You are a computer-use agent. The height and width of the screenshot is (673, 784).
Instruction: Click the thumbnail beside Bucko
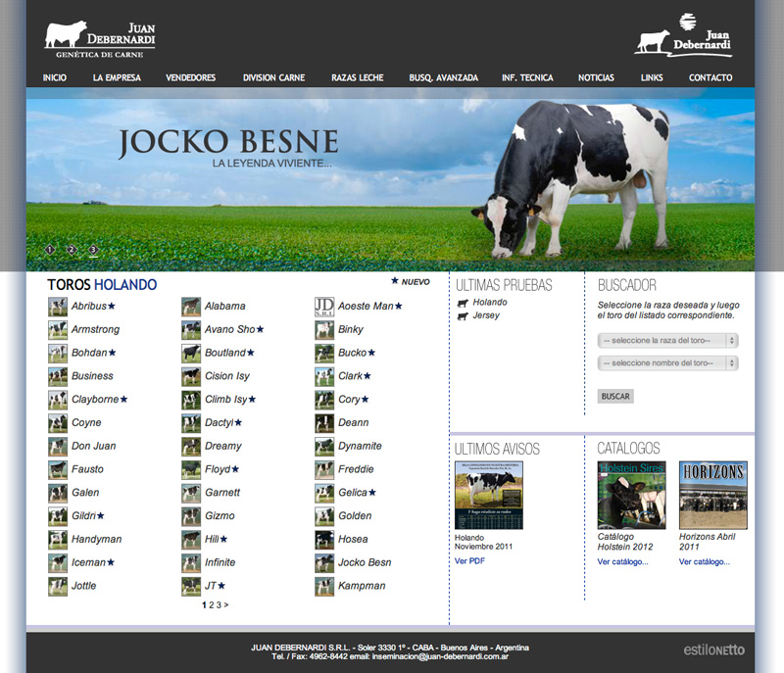[x=324, y=354]
